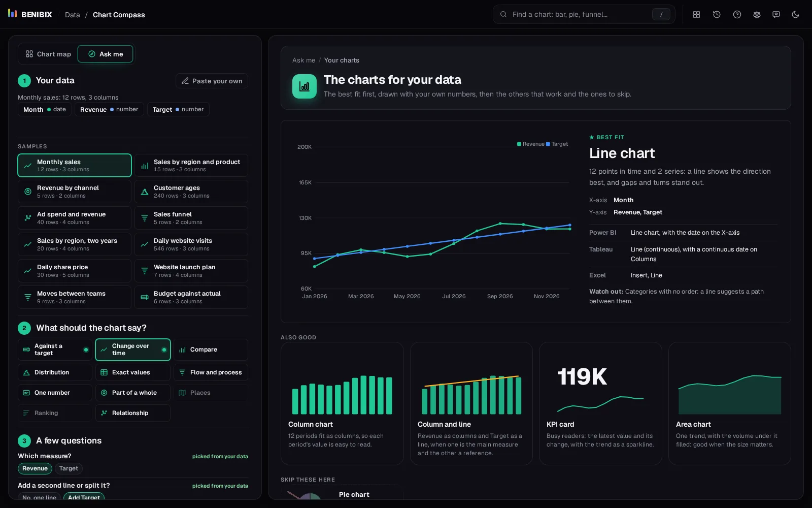Open the history clock icon

tap(717, 15)
